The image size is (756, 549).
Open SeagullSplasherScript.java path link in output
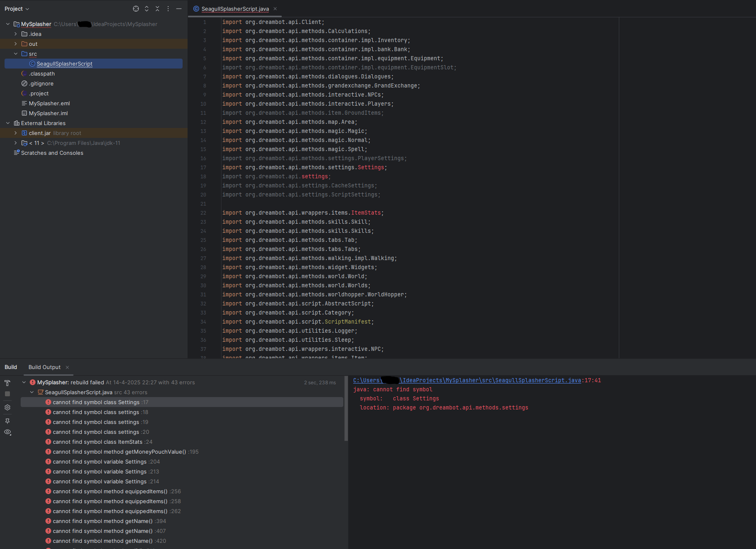click(467, 380)
